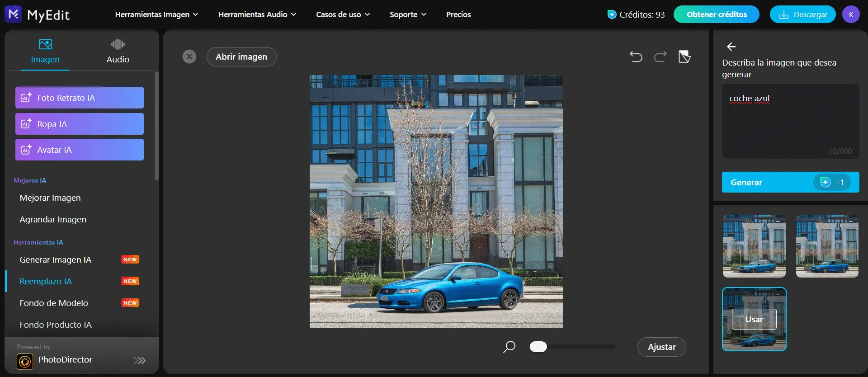The image size is (868, 377).
Task: Open Casos de uso dropdown
Action: point(343,14)
